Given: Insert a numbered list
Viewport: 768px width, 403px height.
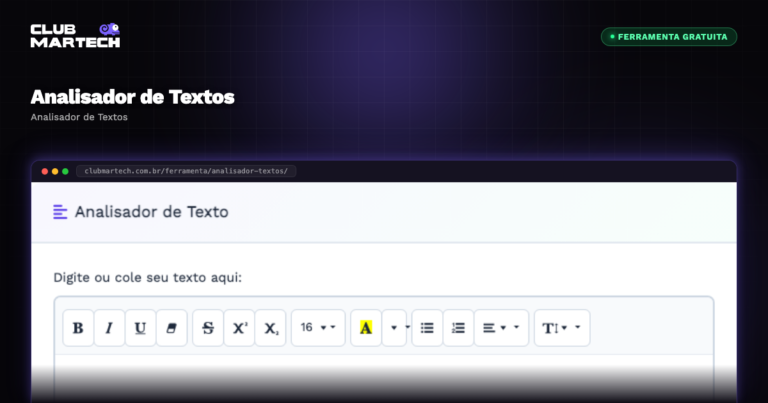Looking at the screenshot, I should tap(458, 328).
